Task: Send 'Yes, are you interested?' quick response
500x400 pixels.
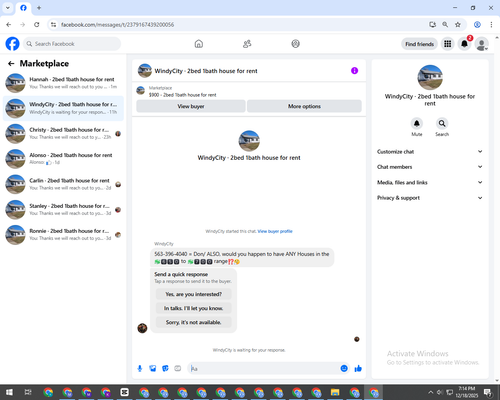Action: point(193,294)
